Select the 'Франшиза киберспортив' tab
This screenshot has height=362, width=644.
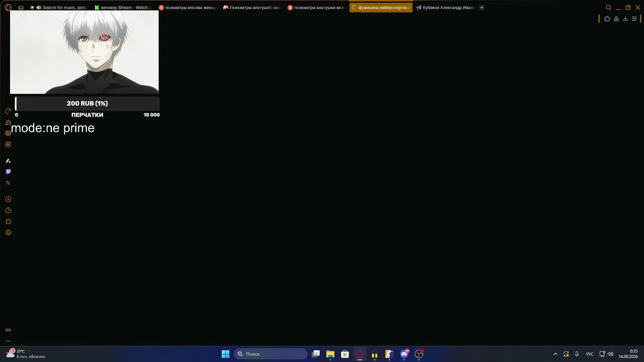tap(381, 8)
